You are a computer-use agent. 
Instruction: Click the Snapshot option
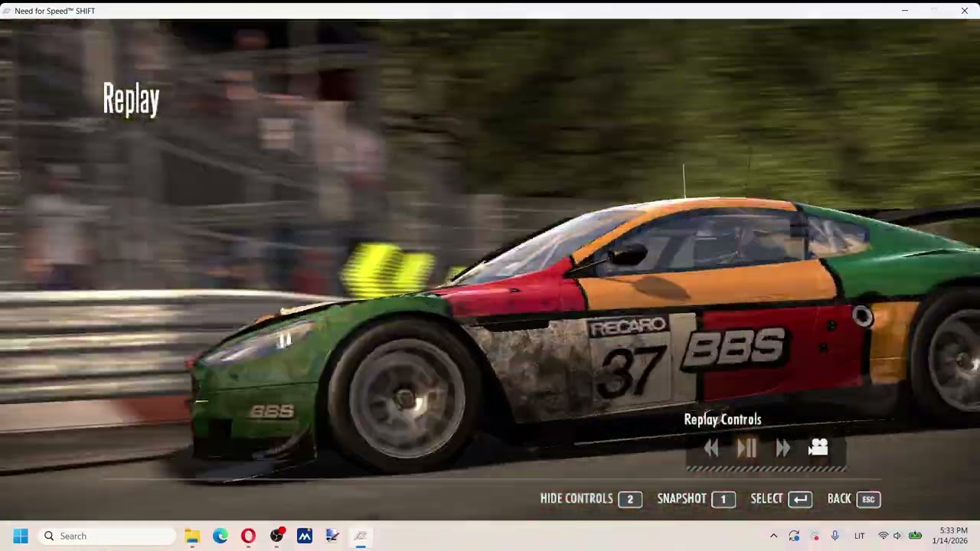tap(696, 499)
